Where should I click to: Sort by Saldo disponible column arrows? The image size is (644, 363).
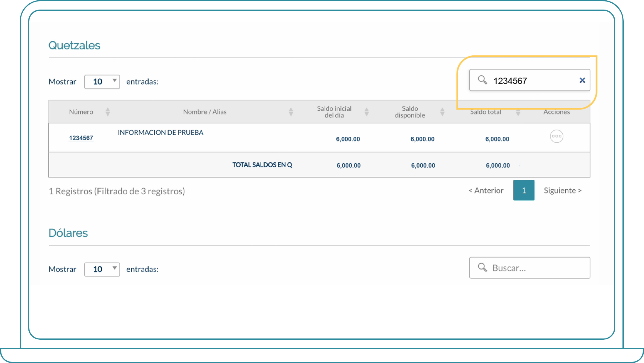click(x=442, y=112)
